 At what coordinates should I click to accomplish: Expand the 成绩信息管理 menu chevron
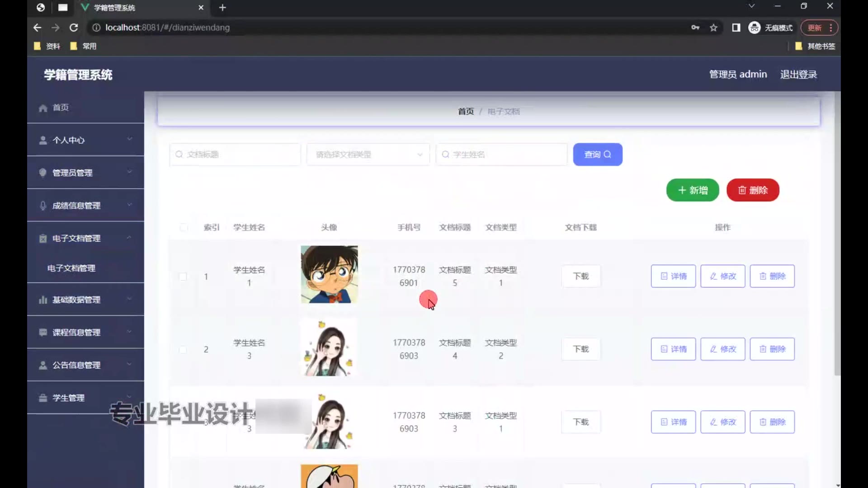[x=129, y=205]
